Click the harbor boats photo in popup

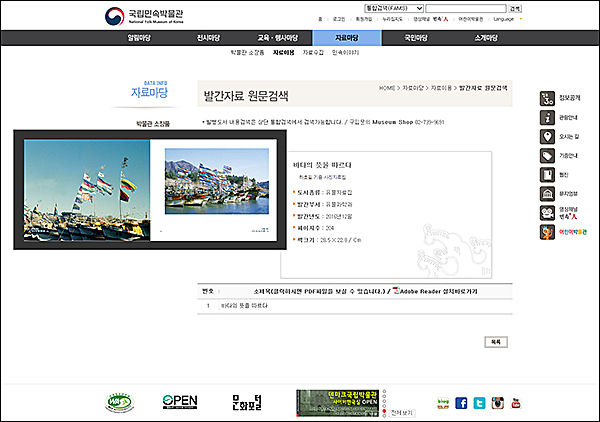[x=217, y=181]
